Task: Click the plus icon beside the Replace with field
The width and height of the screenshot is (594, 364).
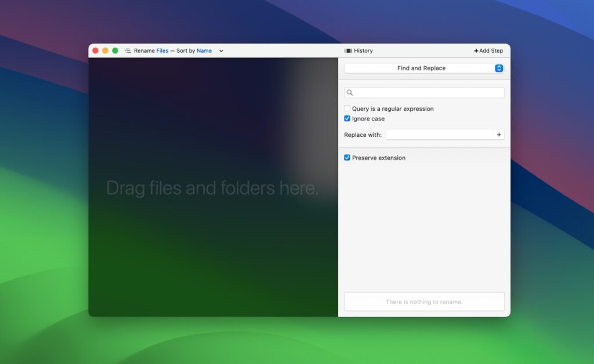Action: coord(498,134)
